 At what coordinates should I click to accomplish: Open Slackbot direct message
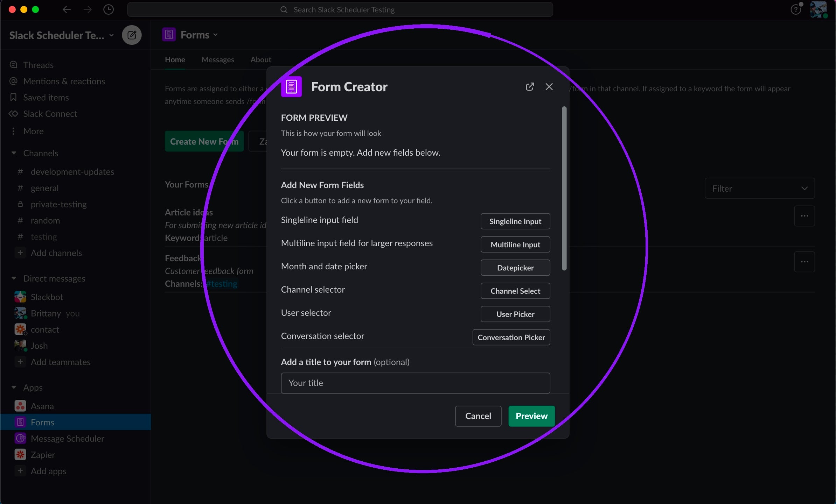(x=47, y=297)
